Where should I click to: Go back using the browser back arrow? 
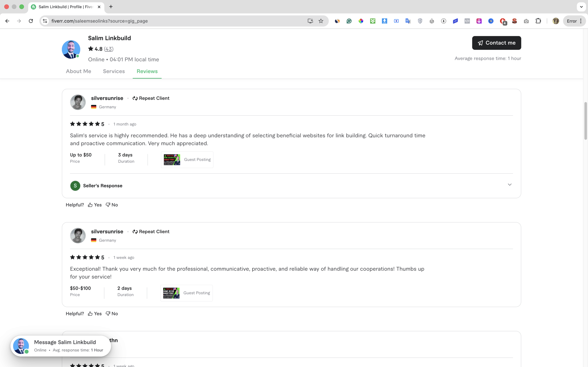[7, 21]
